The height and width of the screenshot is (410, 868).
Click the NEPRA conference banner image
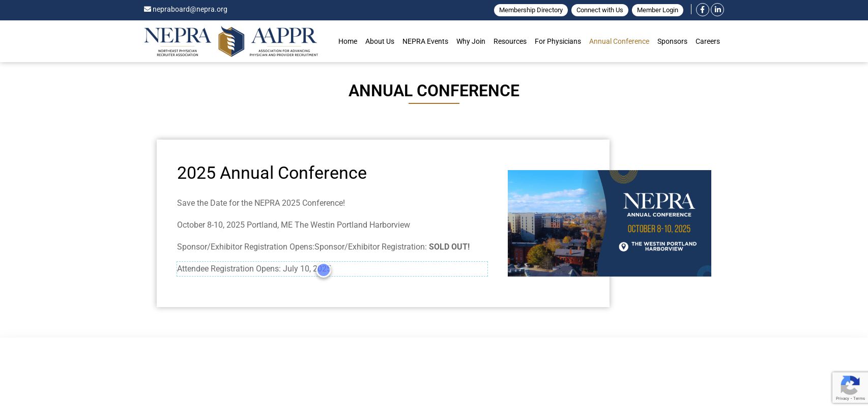click(x=610, y=223)
